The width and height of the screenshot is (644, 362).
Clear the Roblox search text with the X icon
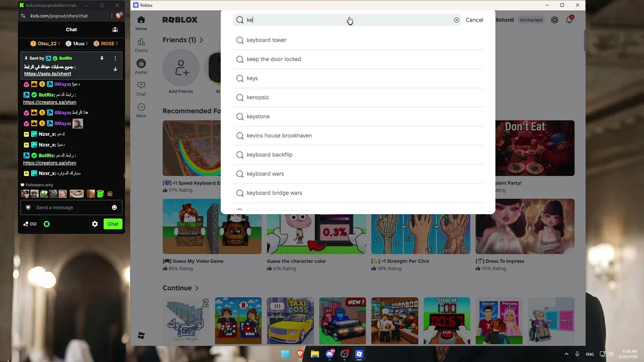pyautogui.click(x=456, y=20)
